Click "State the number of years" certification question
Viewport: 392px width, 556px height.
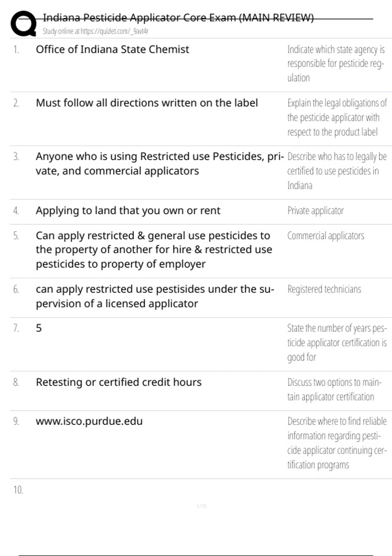(x=336, y=342)
